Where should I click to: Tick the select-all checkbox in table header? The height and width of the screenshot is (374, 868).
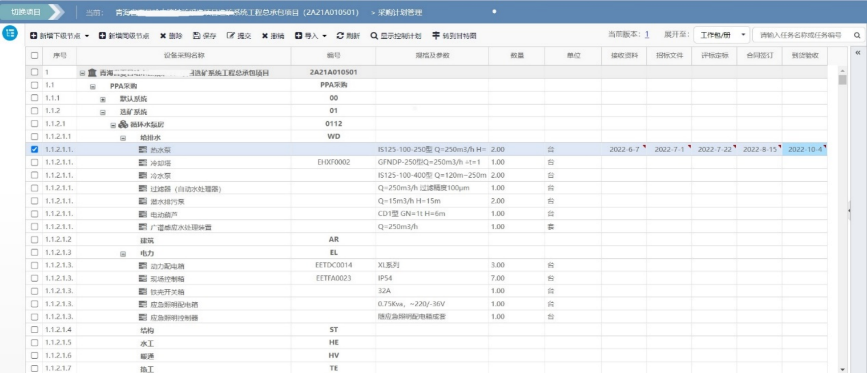34,55
